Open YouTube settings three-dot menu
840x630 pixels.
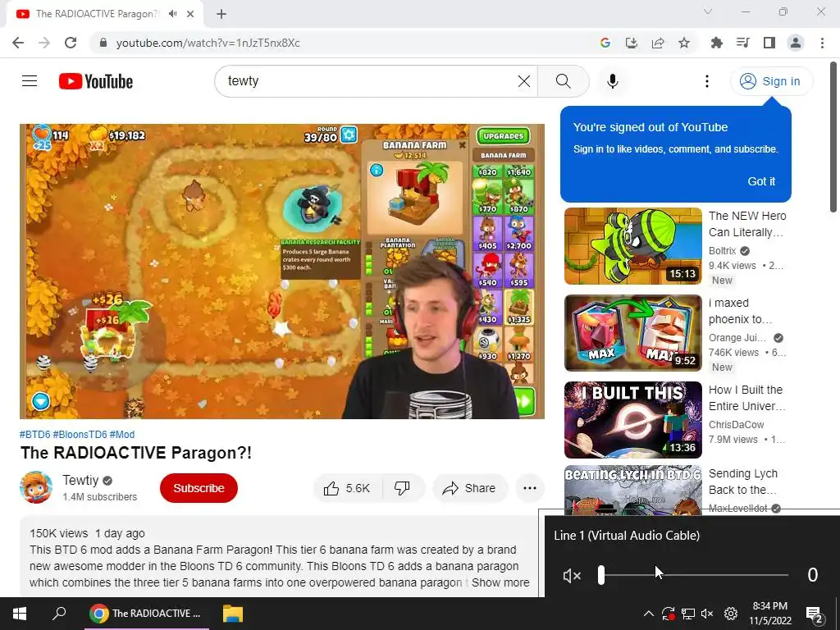(x=707, y=81)
